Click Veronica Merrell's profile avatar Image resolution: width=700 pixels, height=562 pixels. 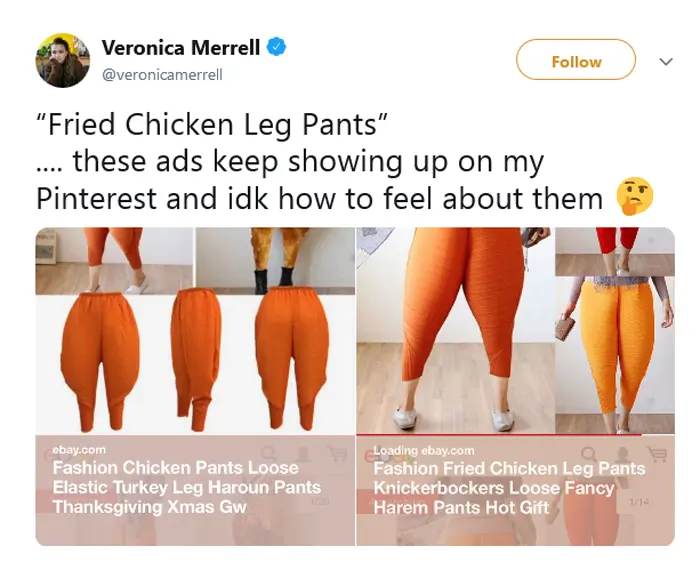pos(63,60)
